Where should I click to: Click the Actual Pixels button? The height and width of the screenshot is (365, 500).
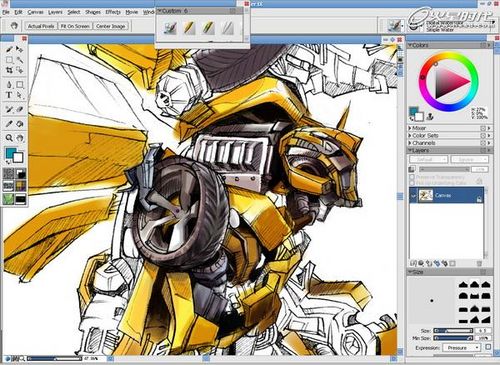41,26
